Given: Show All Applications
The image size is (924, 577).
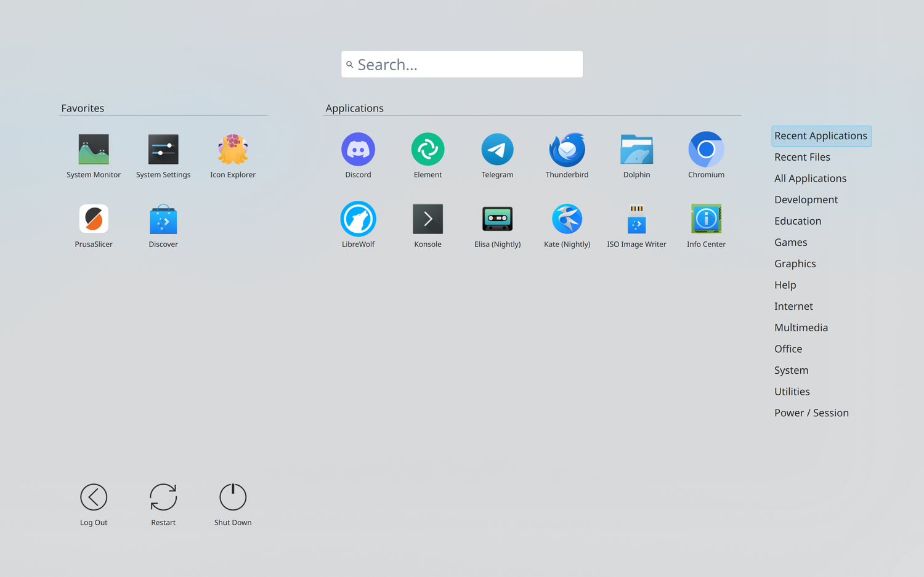Looking at the screenshot, I should (810, 179).
